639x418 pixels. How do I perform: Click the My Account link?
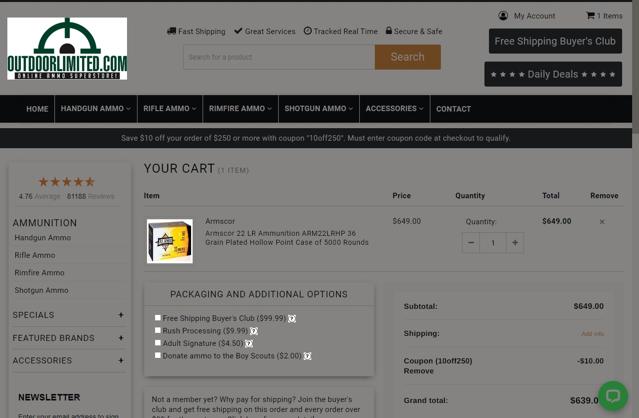pos(534,16)
